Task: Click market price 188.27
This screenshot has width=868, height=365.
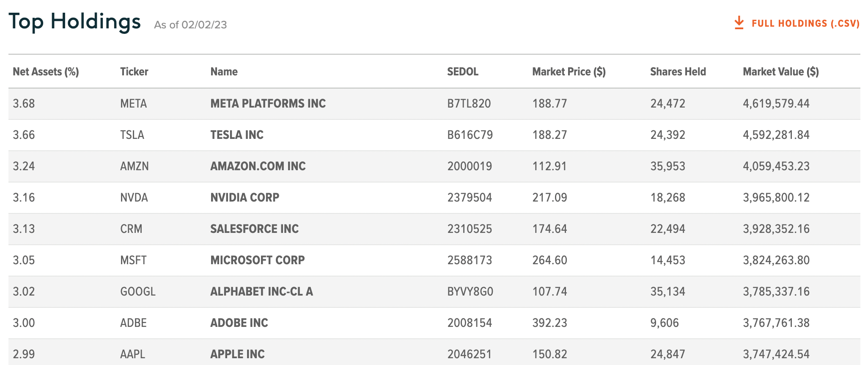Action: 549,135
